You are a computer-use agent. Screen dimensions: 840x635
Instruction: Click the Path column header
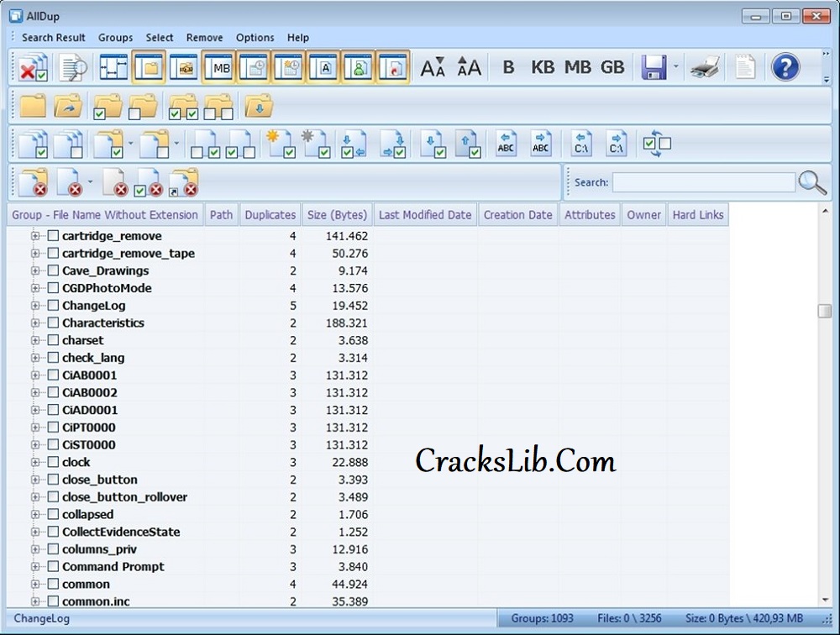click(221, 215)
